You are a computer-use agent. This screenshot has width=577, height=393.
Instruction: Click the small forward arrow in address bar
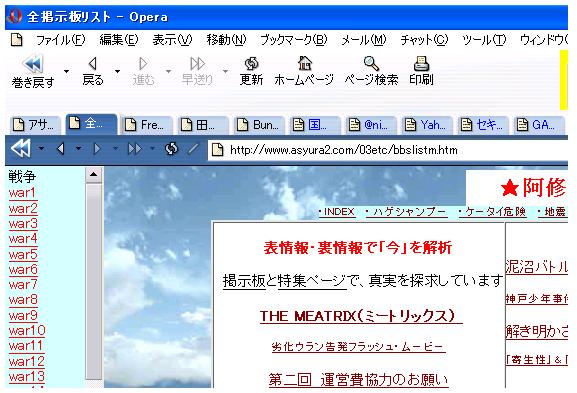click(97, 149)
